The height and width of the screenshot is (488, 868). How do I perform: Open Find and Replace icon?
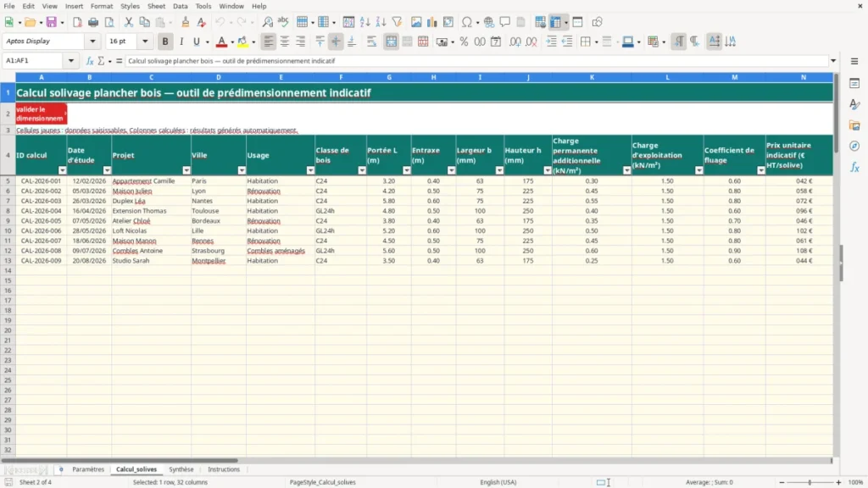coord(267,22)
